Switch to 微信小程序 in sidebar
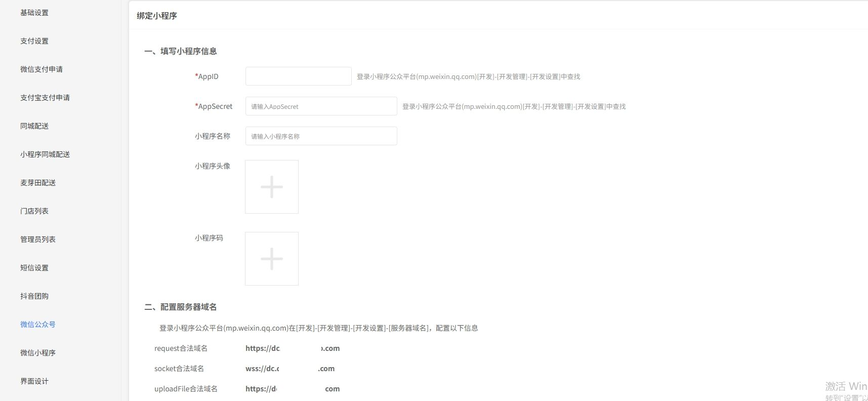Viewport: 868px width, 401px height. (x=38, y=353)
